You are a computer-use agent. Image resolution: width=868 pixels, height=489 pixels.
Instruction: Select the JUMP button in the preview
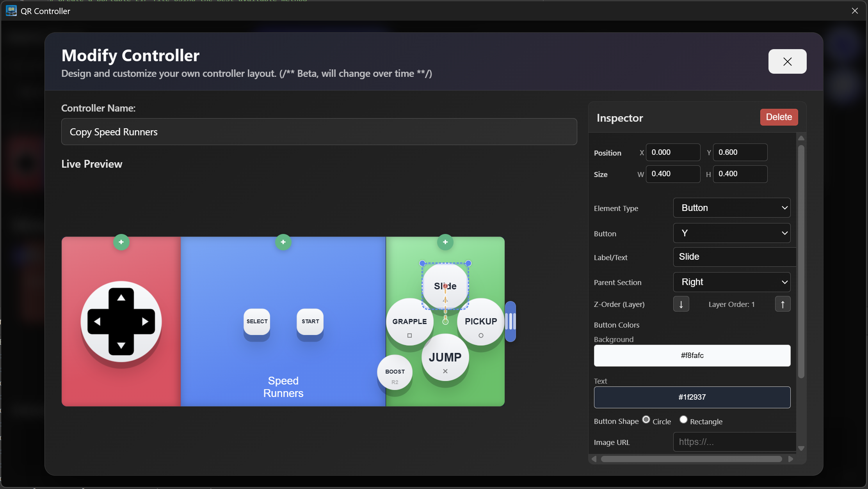tap(445, 358)
